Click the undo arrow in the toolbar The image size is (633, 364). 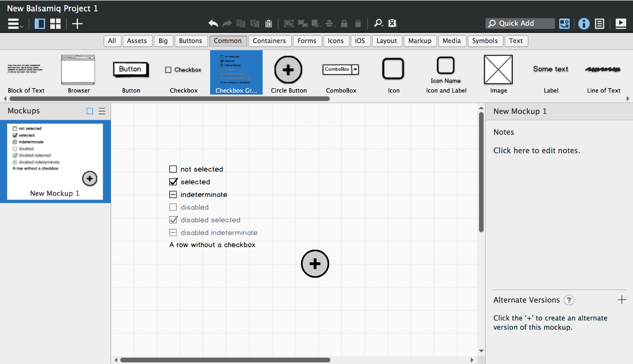[x=213, y=23]
